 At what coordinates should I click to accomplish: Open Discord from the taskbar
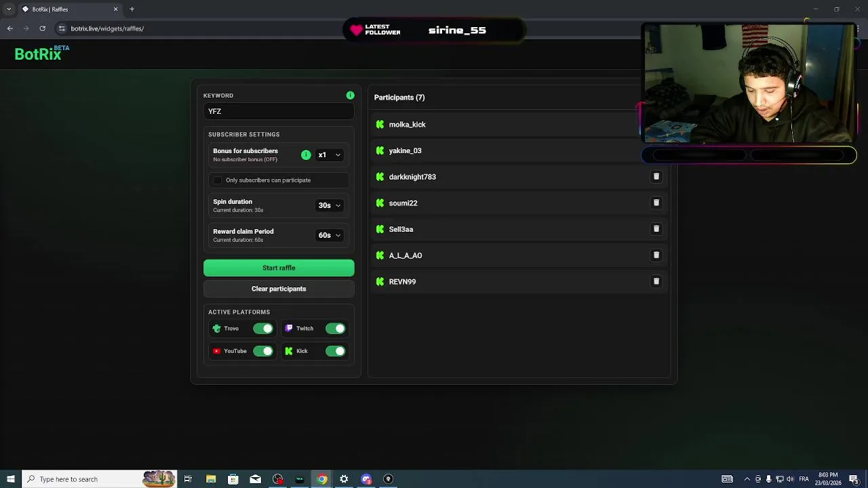(x=366, y=479)
